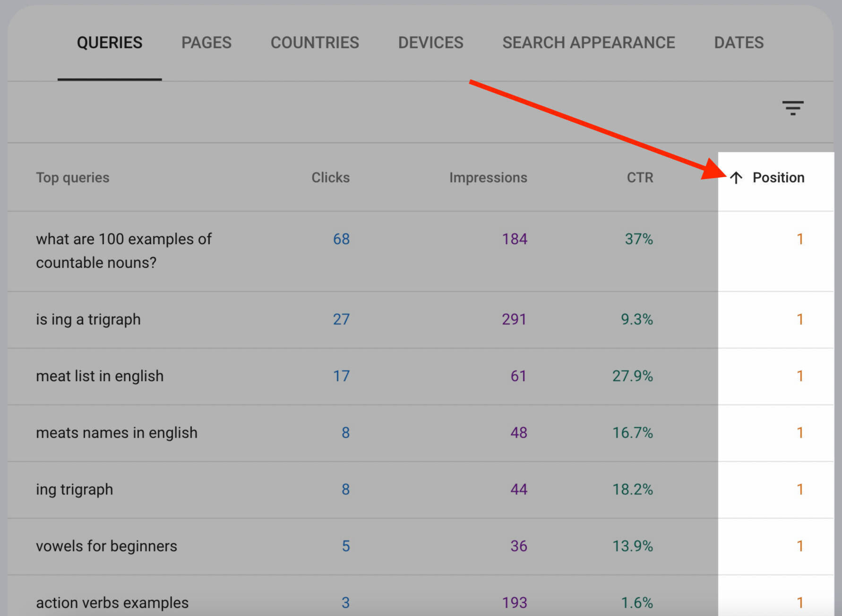Click the 13.9% CTR value
This screenshot has height=616, width=842.
pyautogui.click(x=633, y=546)
